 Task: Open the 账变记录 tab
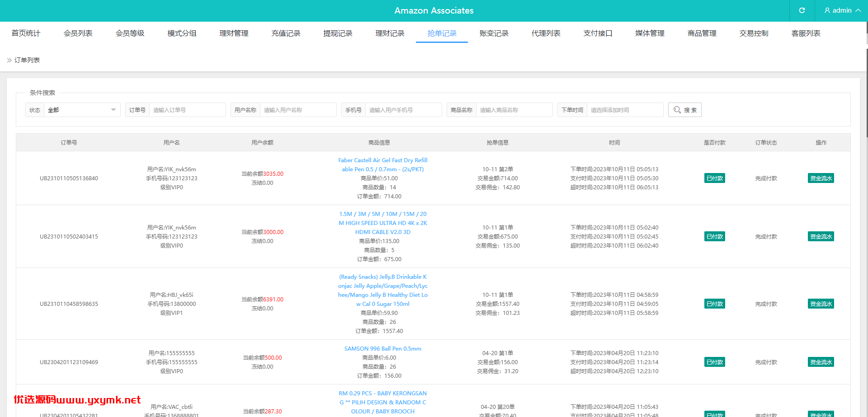pyautogui.click(x=494, y=33)
